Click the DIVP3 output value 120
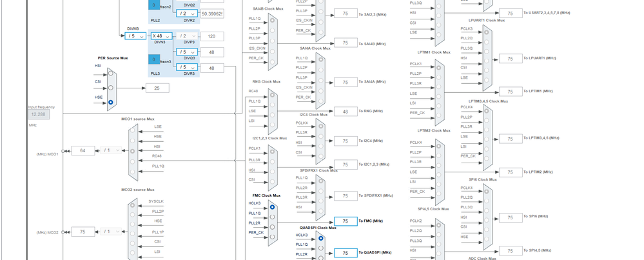 (212, 36)
